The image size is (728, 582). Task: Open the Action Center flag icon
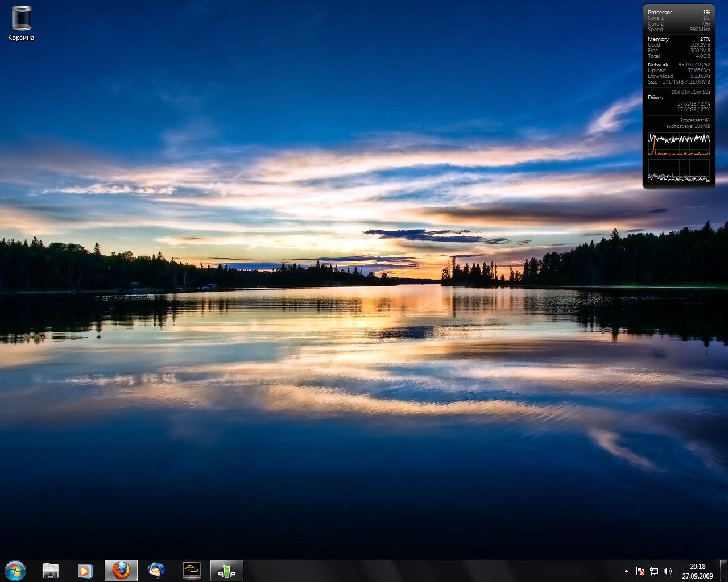640,571
